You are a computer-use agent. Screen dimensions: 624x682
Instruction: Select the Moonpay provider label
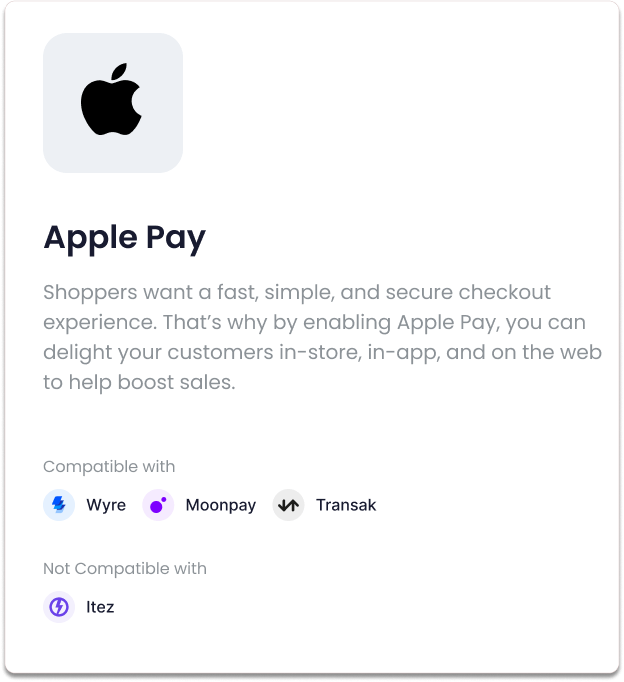pos(220,505)
